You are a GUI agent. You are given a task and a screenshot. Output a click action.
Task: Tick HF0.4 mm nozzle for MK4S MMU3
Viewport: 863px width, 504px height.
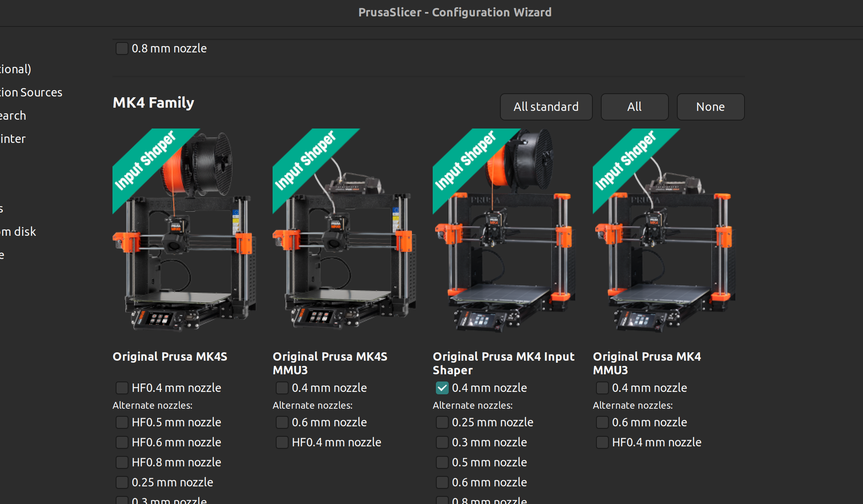pyautogui.click(x=282, y=442)
